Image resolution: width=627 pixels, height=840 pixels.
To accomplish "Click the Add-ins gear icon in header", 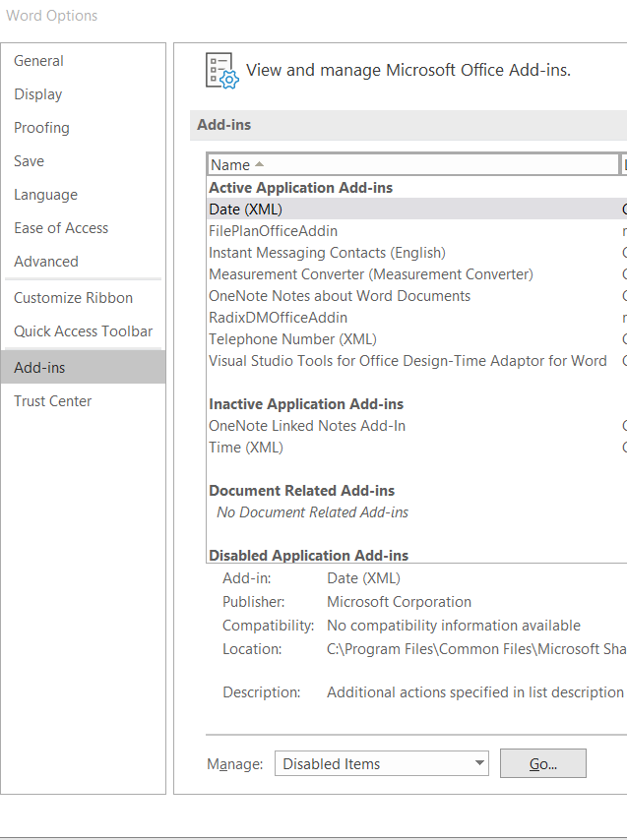I will 221,71.
